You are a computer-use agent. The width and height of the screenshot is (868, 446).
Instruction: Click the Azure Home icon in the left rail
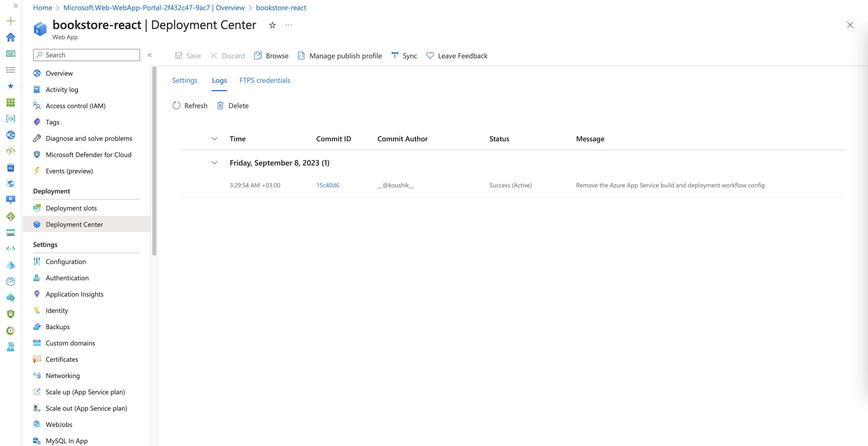(x=11, y=37)
